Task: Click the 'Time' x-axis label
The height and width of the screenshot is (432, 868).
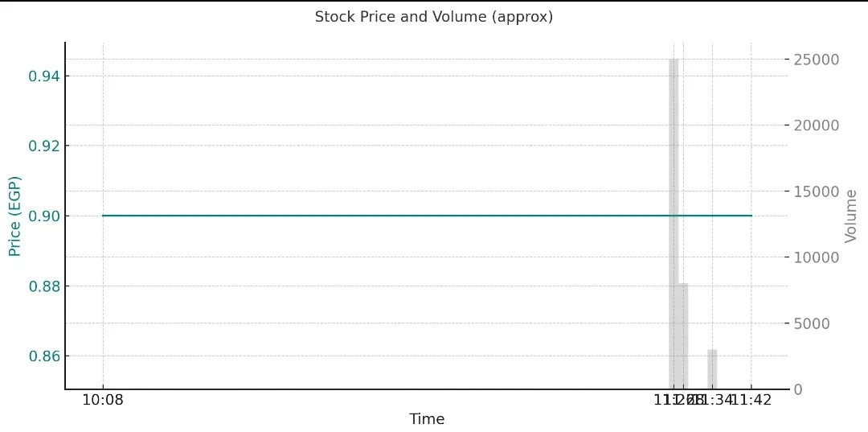Action: (427, 419)
